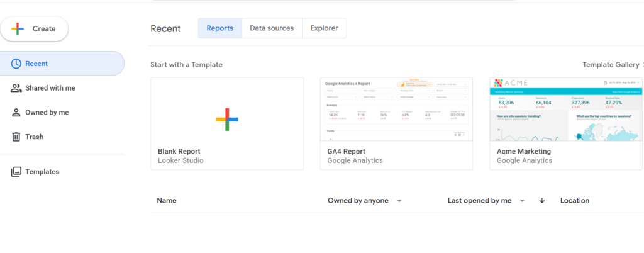The height and width of the screenshot is (253, 644).
Task: Click the Templates gallery icon in sidebar
Action: [x=16, y=172]
